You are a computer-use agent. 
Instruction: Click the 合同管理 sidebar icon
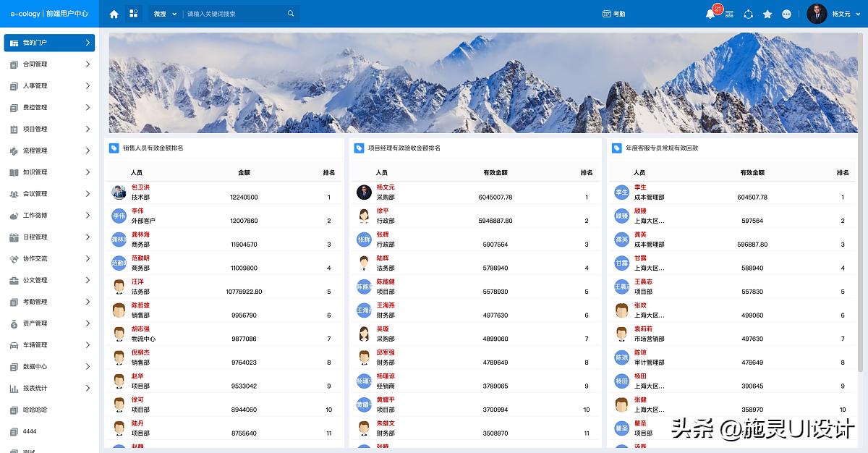14,64
